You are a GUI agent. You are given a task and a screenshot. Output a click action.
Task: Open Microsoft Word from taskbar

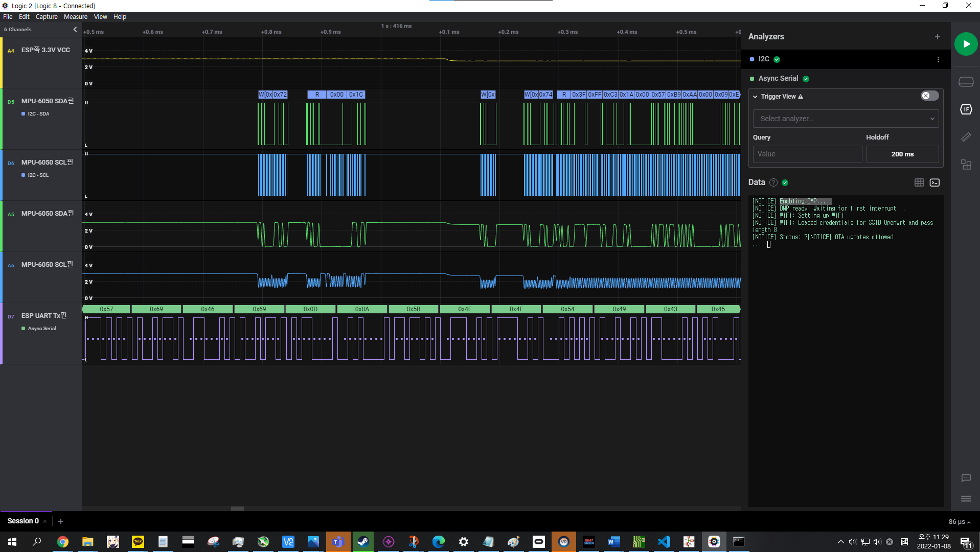[613, 542]
